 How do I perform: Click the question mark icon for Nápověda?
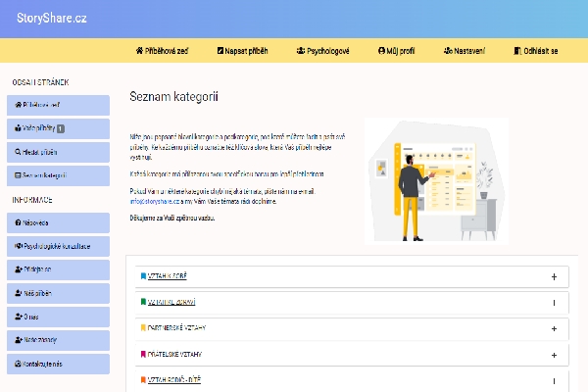point(16,222)
